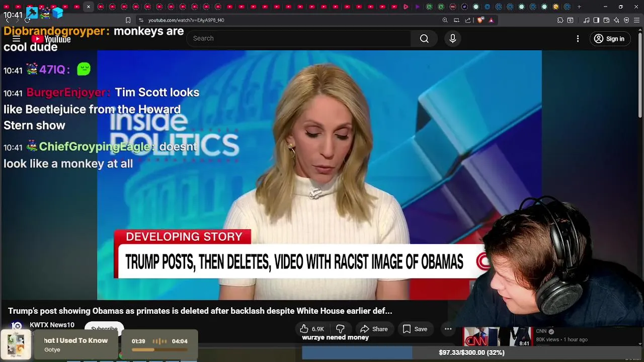Click the cast screen icon in address bar
644x362 pixels.
tap(456, 20)
